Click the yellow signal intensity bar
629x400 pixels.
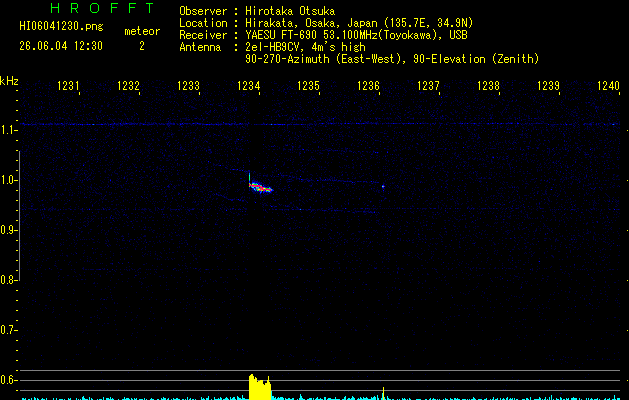260,387
